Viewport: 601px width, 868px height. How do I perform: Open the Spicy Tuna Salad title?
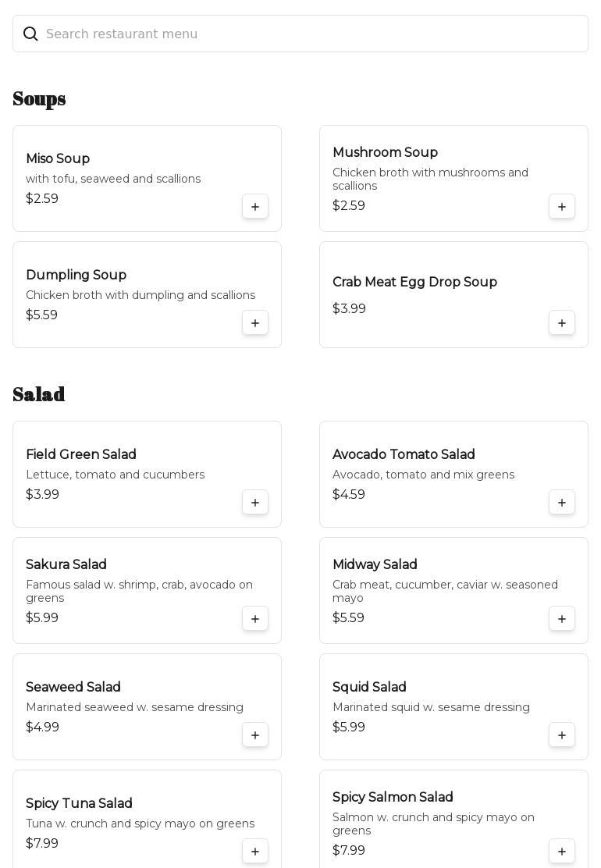coord(79,804)
